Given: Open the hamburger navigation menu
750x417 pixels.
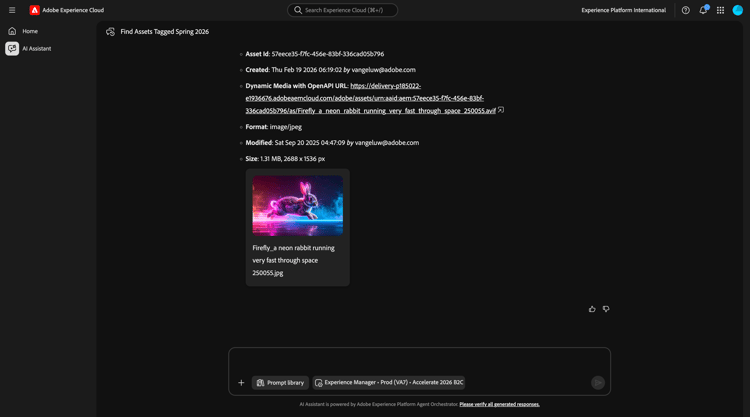Looking at the screenshot, I should coord(12,10).
